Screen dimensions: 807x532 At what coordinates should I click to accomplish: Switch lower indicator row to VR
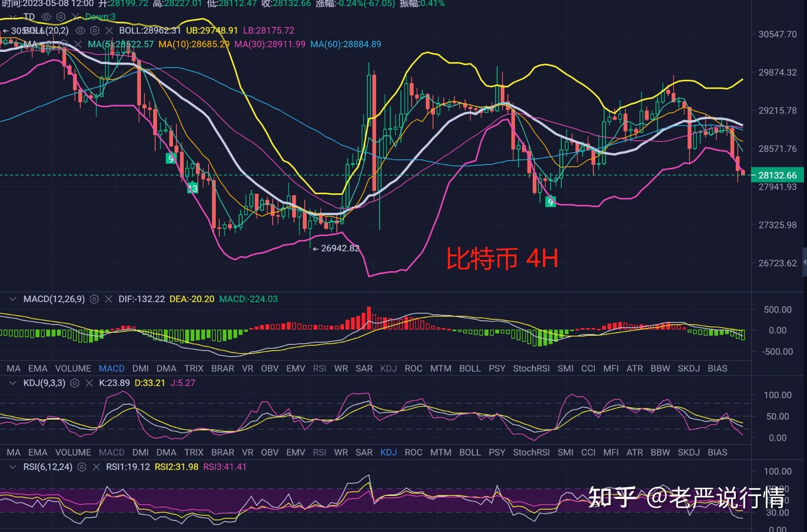pos(247,452)
